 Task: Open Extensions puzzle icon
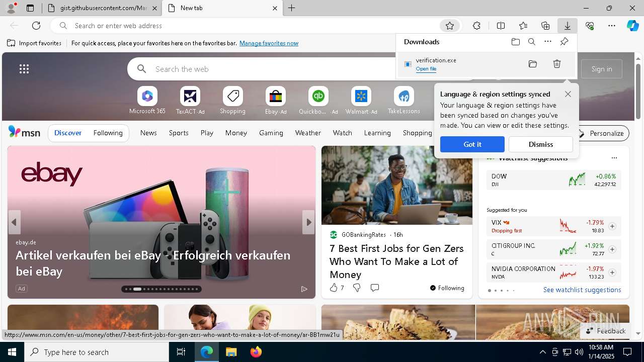(x=476, y=26)
